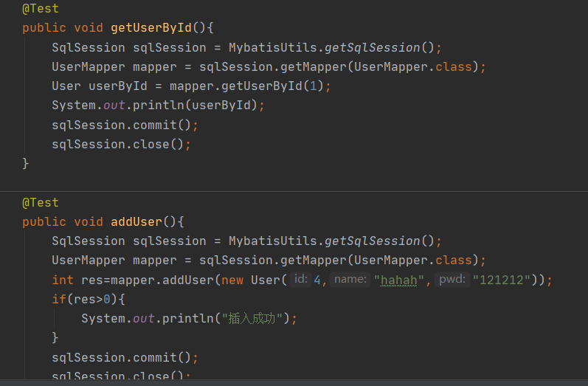Click the int keyword before res

coord(62,280)
